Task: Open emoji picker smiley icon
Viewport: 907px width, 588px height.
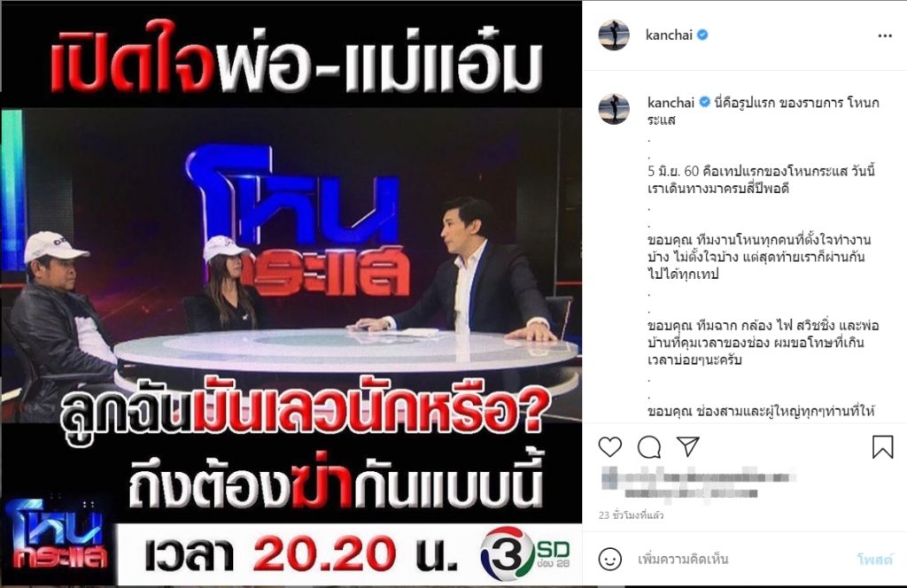Action: (609, 559)
